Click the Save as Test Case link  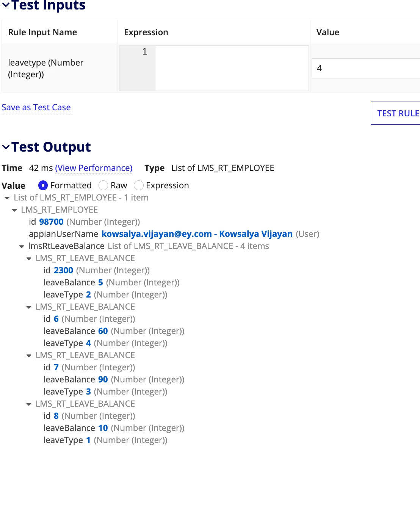(36, 107)
